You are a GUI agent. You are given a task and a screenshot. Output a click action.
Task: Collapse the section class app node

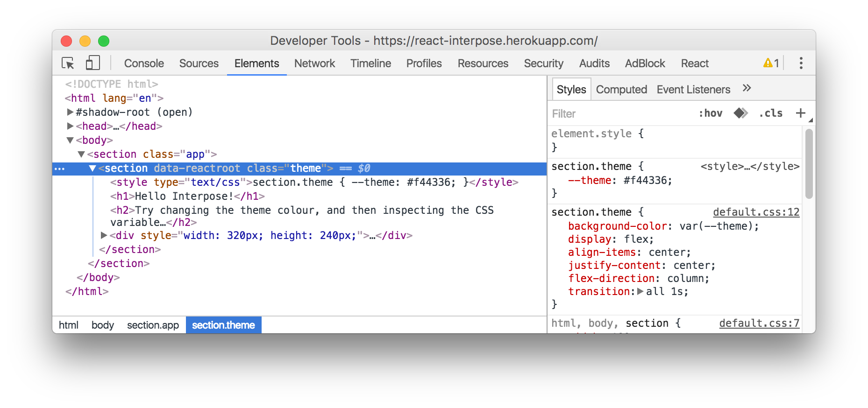tap(81, 154)
